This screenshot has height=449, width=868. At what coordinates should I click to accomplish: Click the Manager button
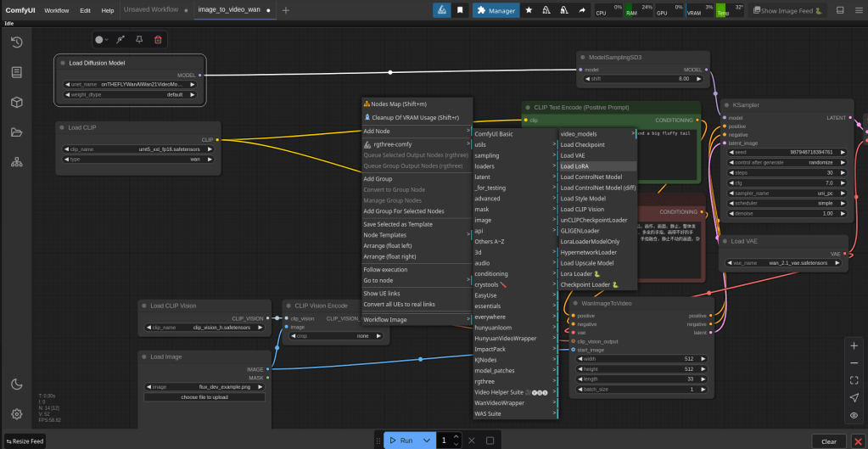[496, 10]
